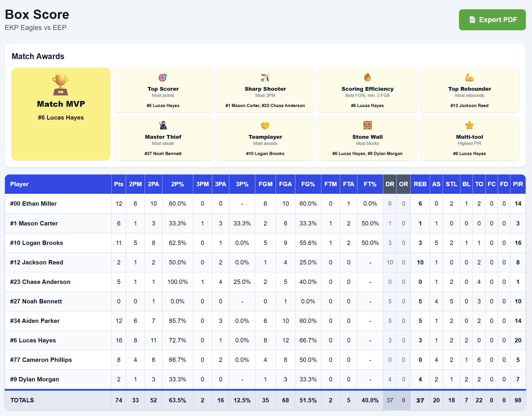Click the Box Score page heading
532x416 pixels.
(37, 15)
